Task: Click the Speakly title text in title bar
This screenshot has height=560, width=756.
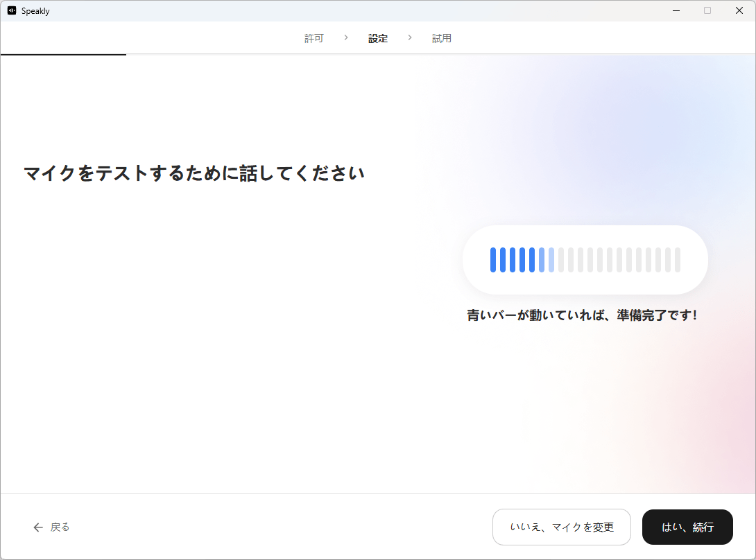Action: pyautogui.click(x=35, y=11)
